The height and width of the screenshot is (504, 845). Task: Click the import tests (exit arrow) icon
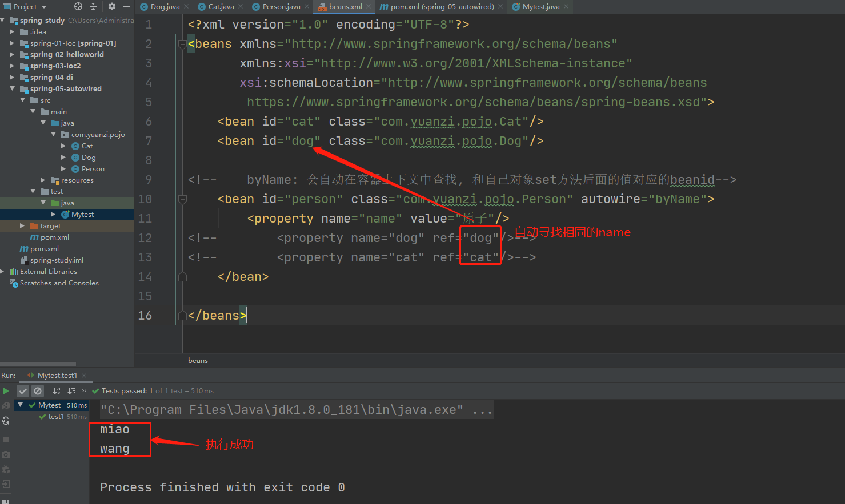[x=6, y=484]
